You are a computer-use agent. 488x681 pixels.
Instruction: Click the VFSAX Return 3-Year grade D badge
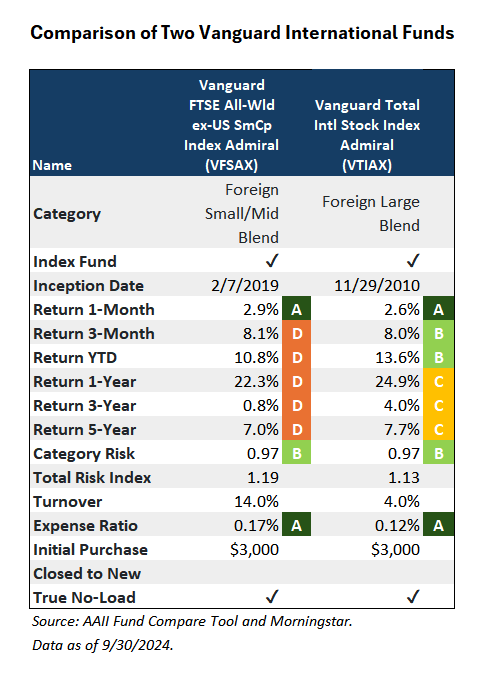(x=297, y=405)
